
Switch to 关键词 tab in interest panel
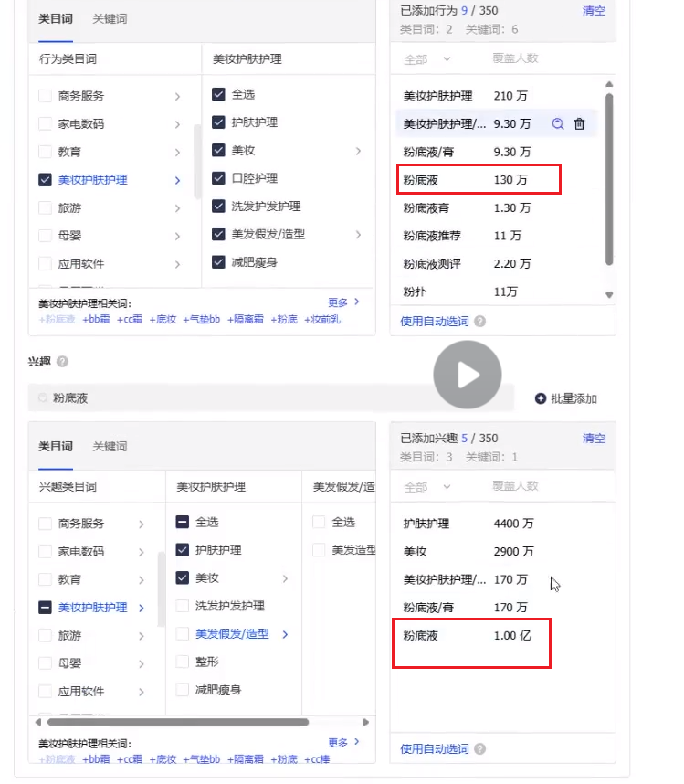[x=110, y=447]
